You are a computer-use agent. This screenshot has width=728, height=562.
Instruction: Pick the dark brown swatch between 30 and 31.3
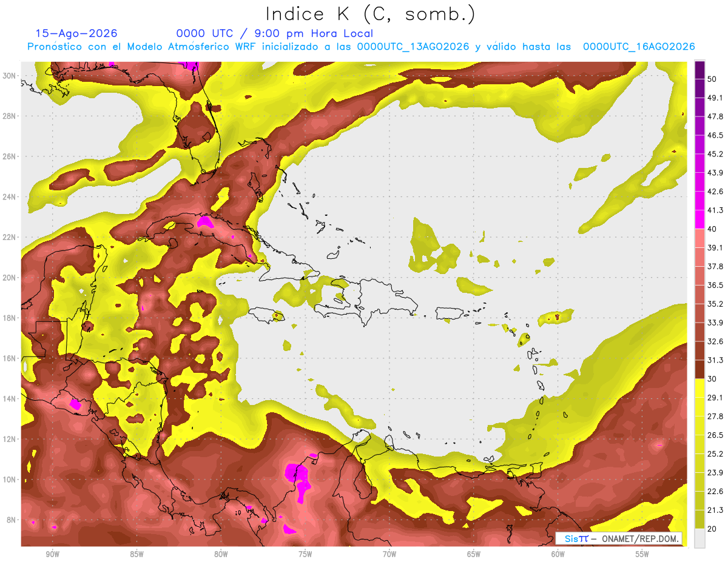[699, 370]
